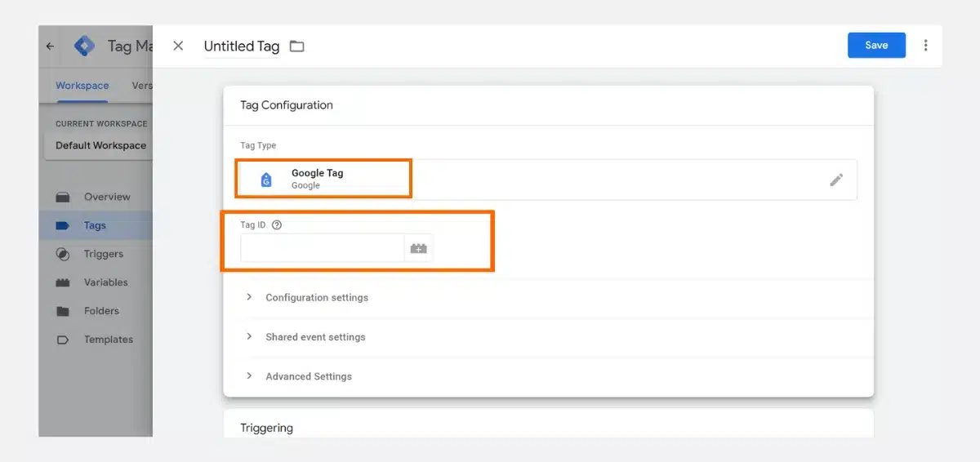Open Tags in the sidebar
This screenshot has width=980, height=462.
click(96, 225)
